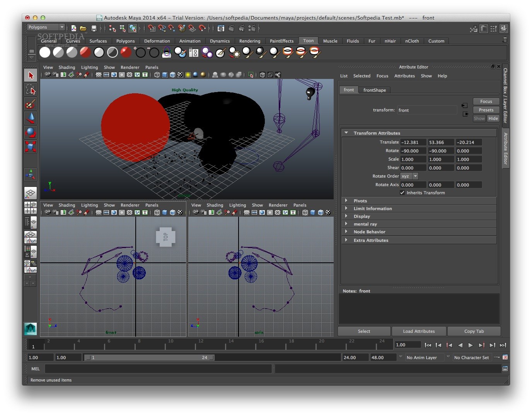532x416 pixels.
Task: Click the Hide button
Action: coord(493,118)
